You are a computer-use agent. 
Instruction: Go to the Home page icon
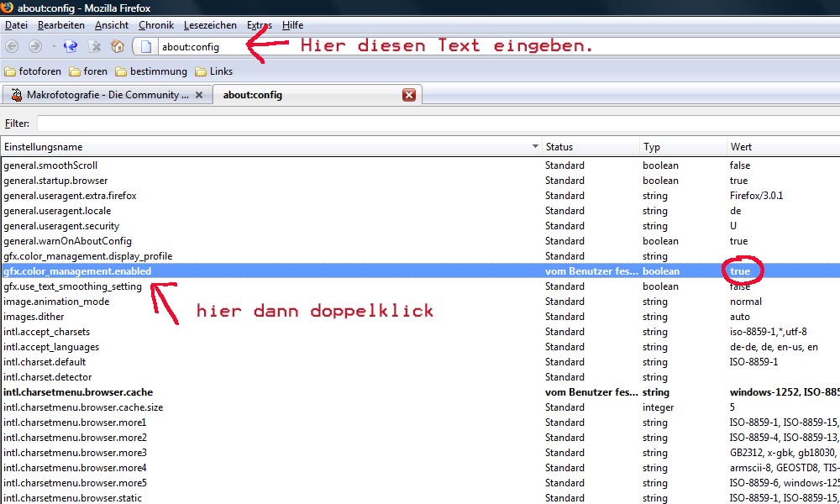point(118,46)
